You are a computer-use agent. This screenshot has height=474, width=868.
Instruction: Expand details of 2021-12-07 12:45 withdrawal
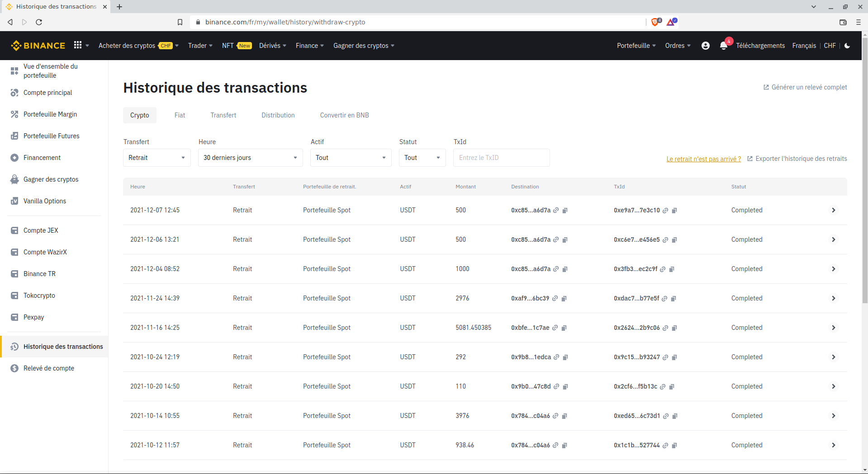(833, 210)
